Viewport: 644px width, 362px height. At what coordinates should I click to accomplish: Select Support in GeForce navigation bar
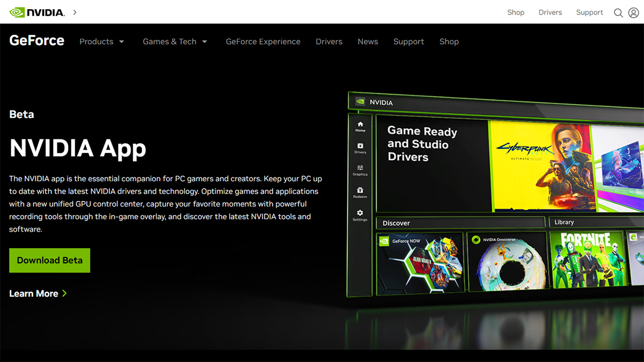pos(408,41)
